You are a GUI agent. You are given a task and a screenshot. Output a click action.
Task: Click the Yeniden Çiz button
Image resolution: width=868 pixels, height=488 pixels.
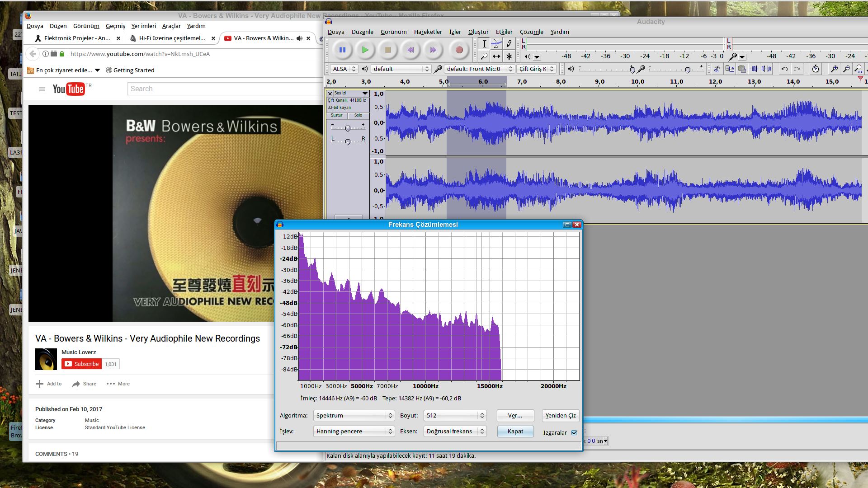pyautogui.click(x=560, y=415)
